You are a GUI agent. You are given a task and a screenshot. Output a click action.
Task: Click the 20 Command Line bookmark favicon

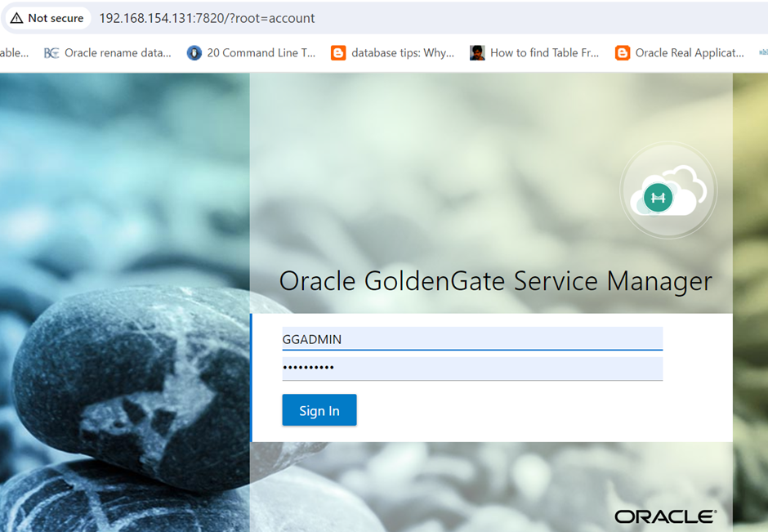pos(194,53)
